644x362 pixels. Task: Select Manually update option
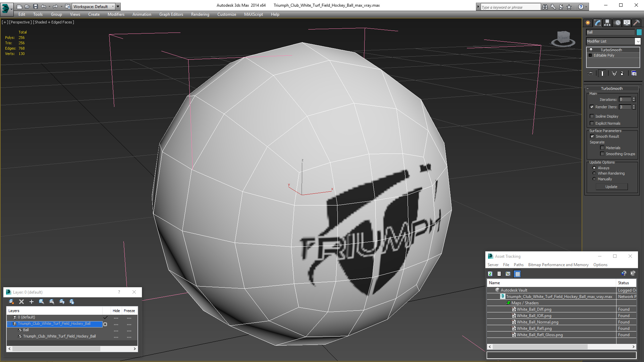(x=594, y=179)
